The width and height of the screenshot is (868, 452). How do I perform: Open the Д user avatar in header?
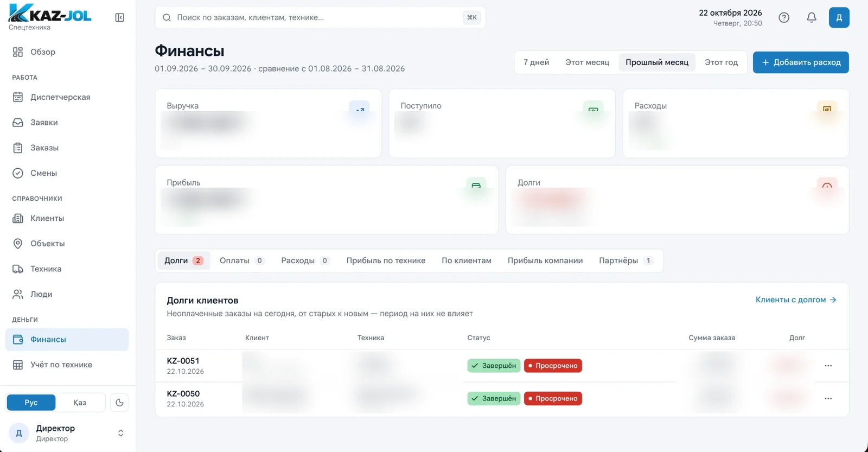click(x=839, y=17)
